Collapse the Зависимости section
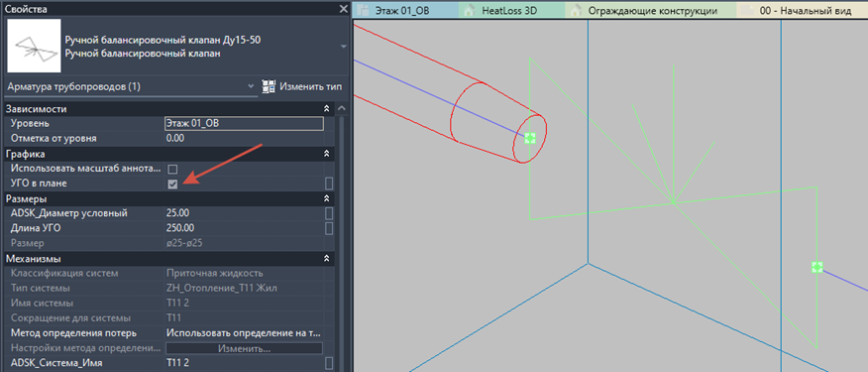Viewport: 868px width, 372px height. coord(327,109)
